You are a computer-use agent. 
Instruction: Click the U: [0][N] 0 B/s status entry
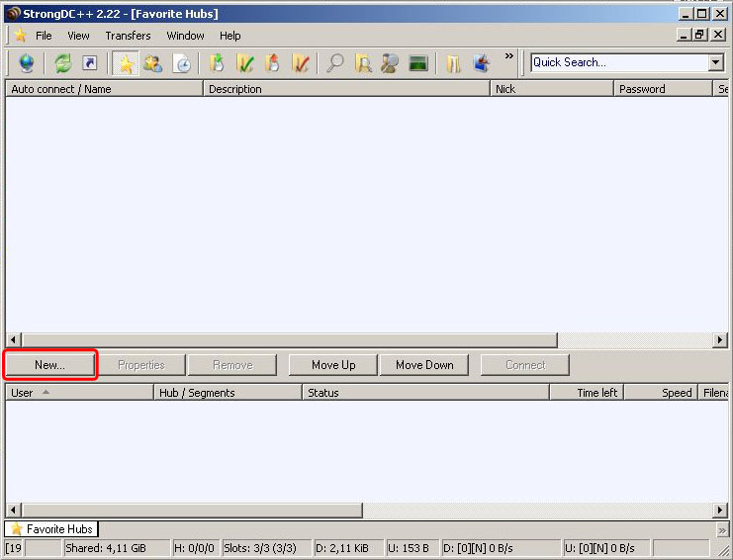605,548
